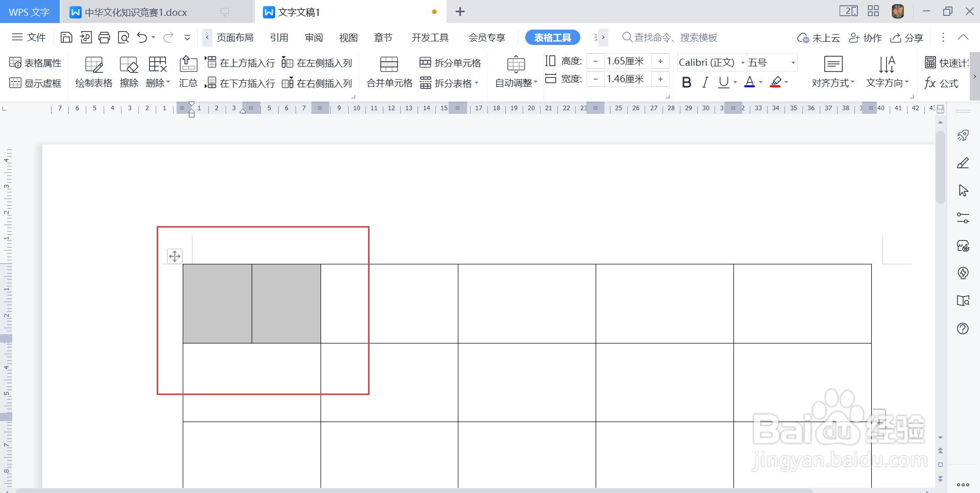Open the sidebar help icon
Image resolution: width=980 pixels, height=493 pixels.
click(963, 329)
